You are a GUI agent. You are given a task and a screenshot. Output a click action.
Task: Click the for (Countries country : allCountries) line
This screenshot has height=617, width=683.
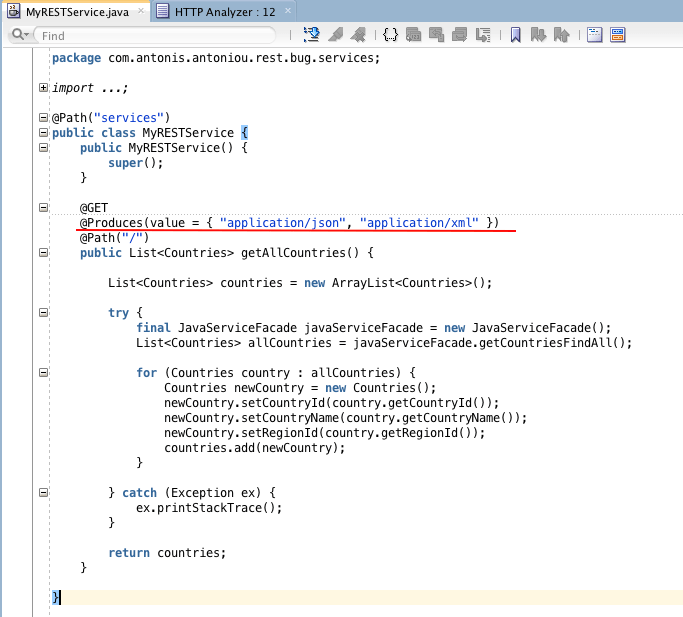pos(276,373)
